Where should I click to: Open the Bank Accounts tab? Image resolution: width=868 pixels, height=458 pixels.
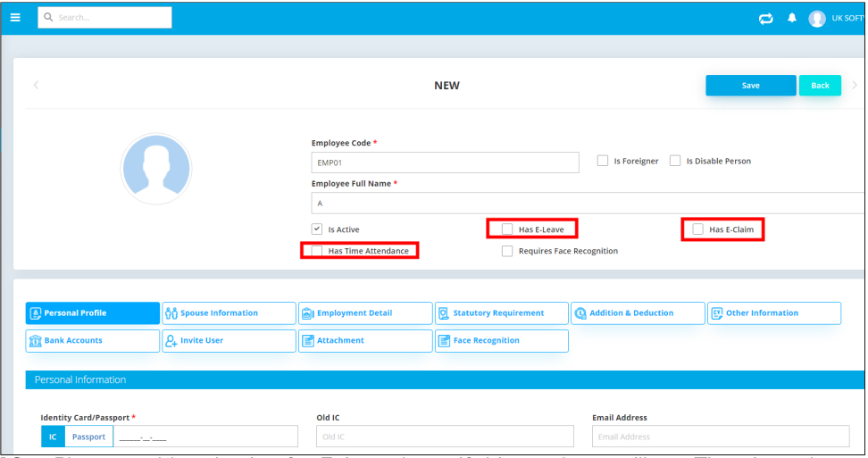click(93, 340)
